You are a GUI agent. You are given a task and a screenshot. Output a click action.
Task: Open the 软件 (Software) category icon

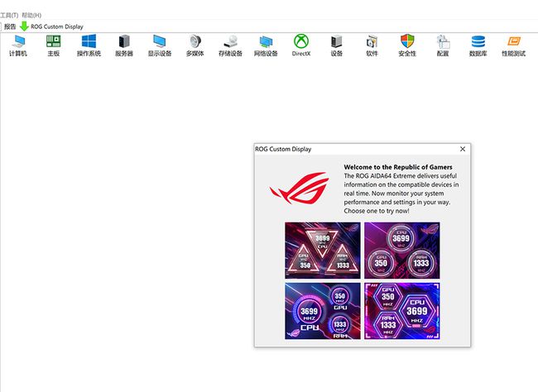coord(372,45)
